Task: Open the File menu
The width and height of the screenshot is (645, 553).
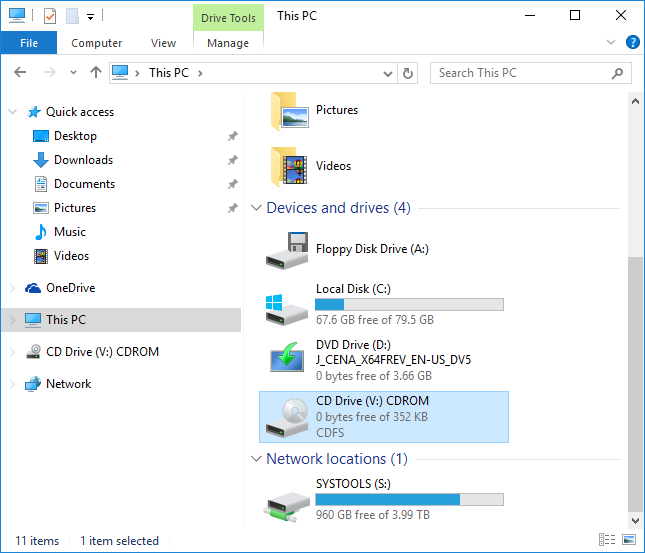Action: click(x=29, y=43)
